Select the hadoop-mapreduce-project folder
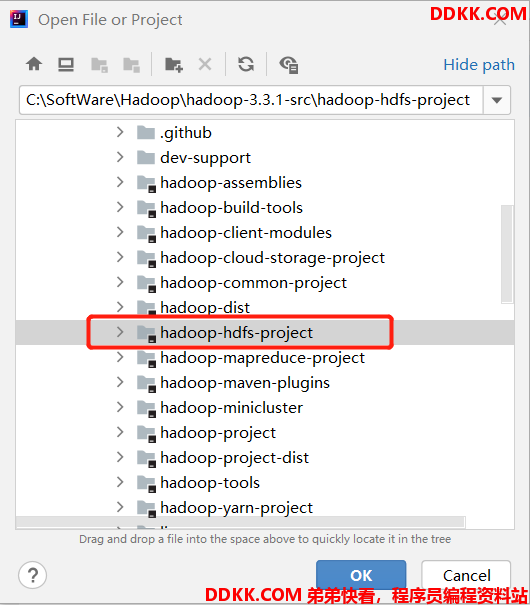Viewport: 530px width, 605px height. [x=262, y=358]
